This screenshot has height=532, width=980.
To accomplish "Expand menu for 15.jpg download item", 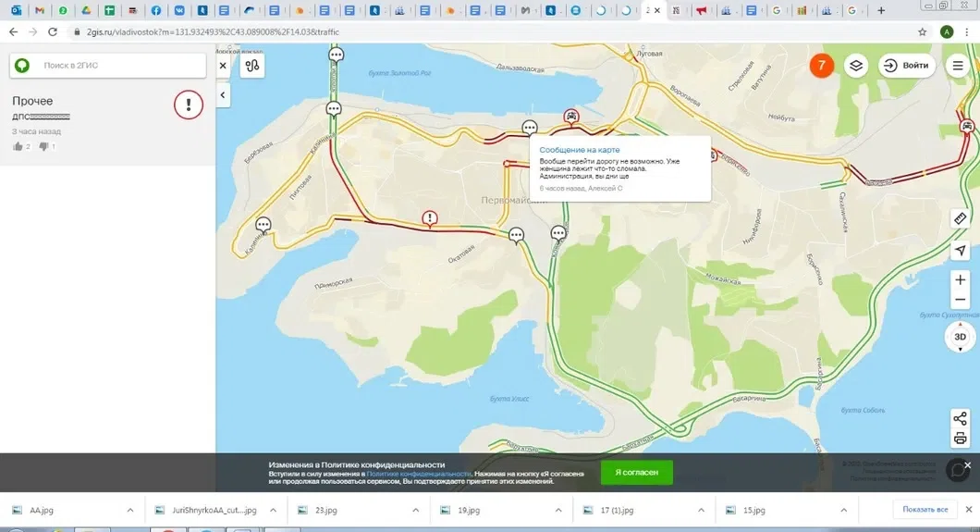I will tap(843, 510).
